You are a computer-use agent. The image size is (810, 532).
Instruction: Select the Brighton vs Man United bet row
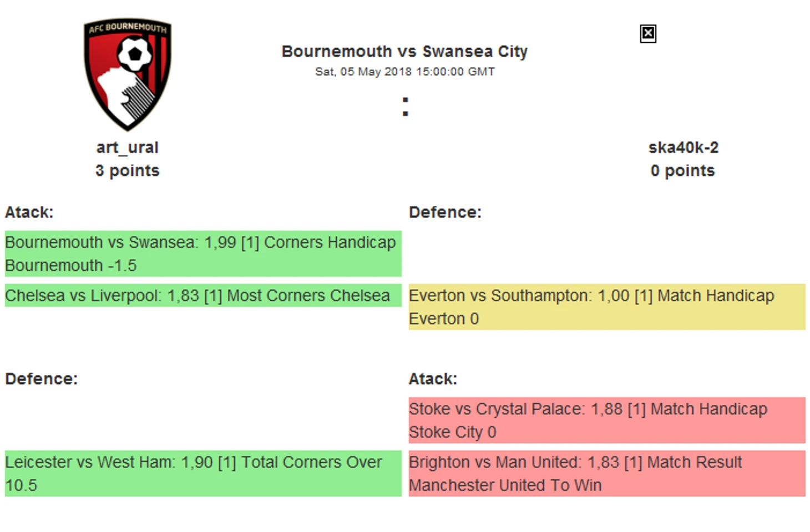pyautogui.click(x=606, y=473)
